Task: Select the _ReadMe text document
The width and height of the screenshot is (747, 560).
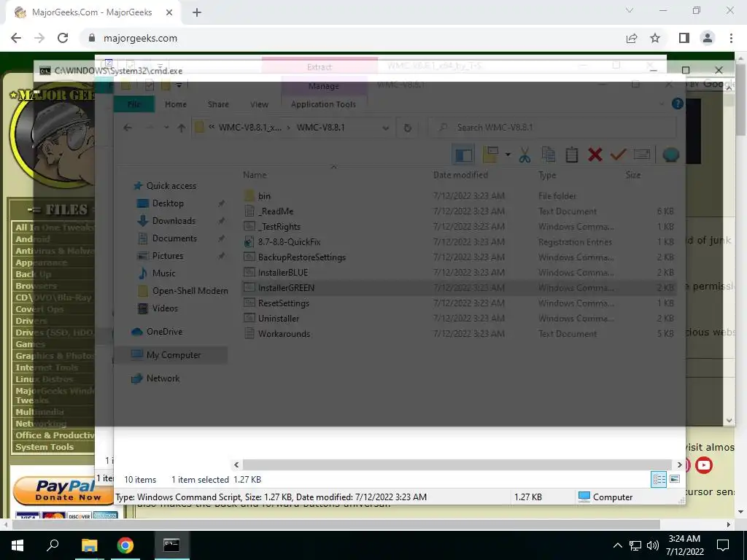Action: click(x=275, y=211)
